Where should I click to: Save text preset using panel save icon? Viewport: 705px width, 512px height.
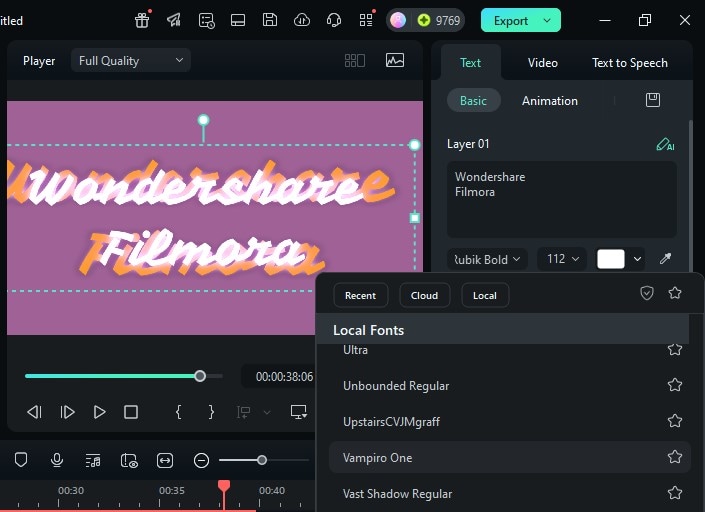(653, 100)
